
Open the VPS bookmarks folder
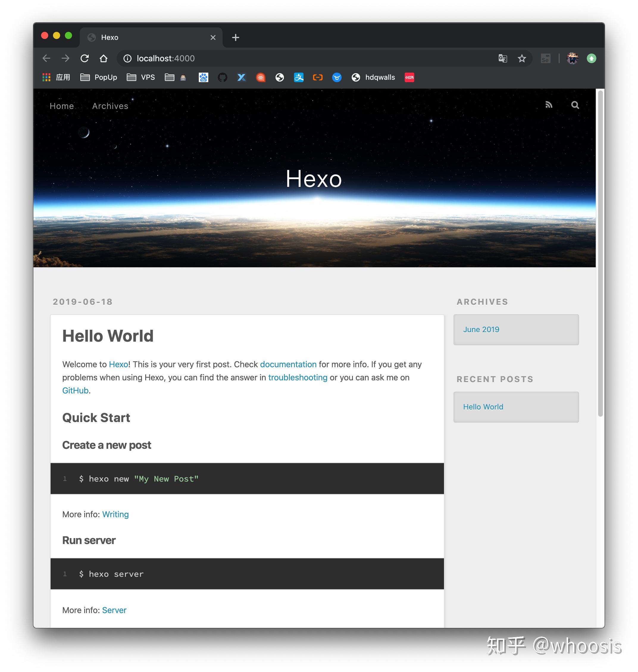[140, 77]
